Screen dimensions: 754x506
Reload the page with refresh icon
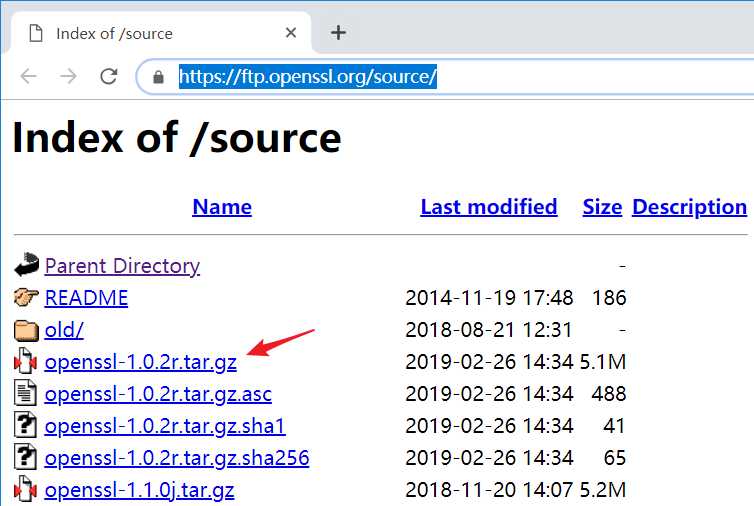coord(109,76)
